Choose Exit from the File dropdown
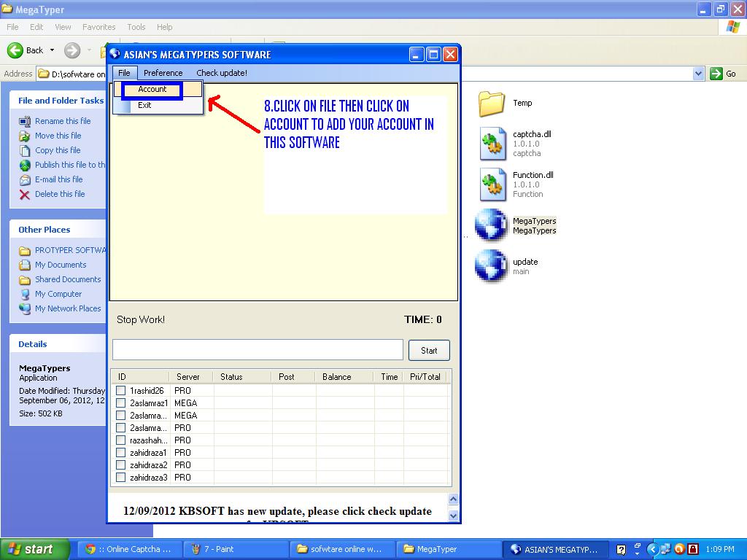This screenshot has width=747, height=560. click(144, 105)
